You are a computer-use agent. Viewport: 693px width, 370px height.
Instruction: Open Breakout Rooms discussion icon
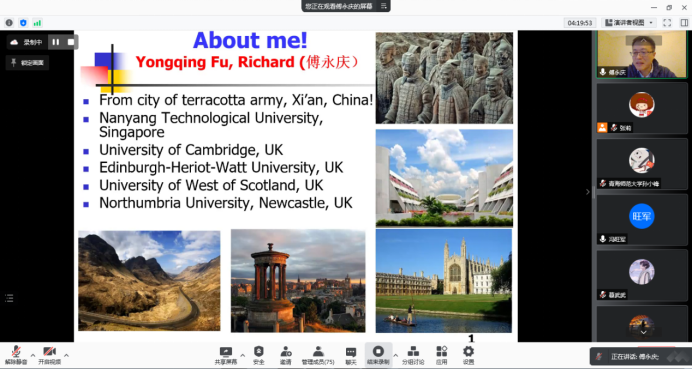coord(413,355)
